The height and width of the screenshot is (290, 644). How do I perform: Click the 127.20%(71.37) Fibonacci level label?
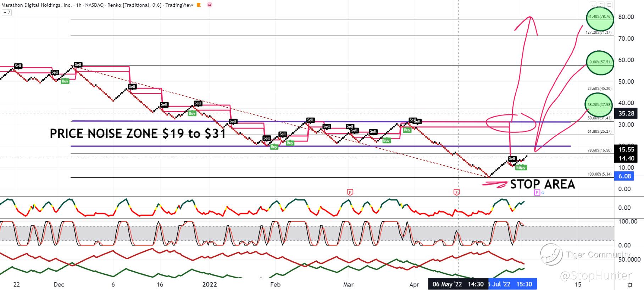[x=599, y=32]
